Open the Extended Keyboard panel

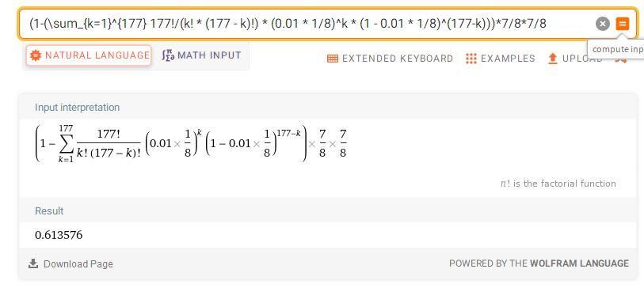[x=391, y=59]
